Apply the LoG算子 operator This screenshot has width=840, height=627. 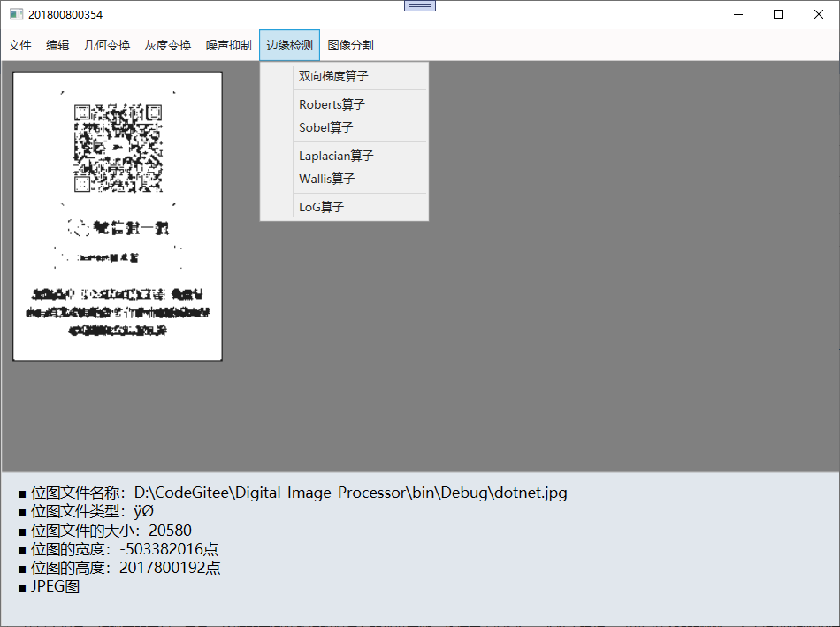344,207
